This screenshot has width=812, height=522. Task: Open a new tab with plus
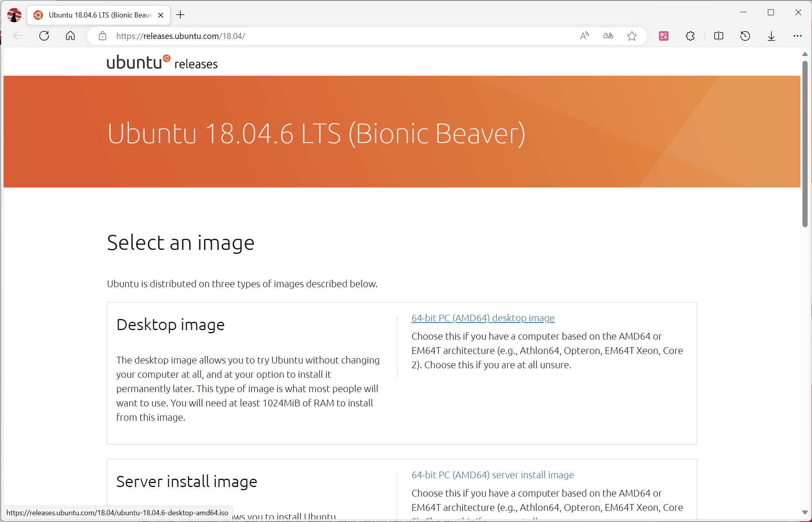[x=180, y=15]
